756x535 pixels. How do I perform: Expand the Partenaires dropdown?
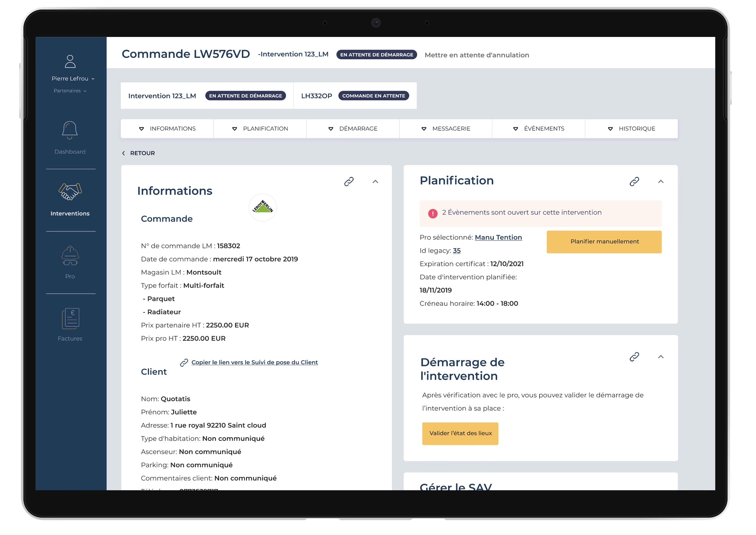(x=70, y=91)
